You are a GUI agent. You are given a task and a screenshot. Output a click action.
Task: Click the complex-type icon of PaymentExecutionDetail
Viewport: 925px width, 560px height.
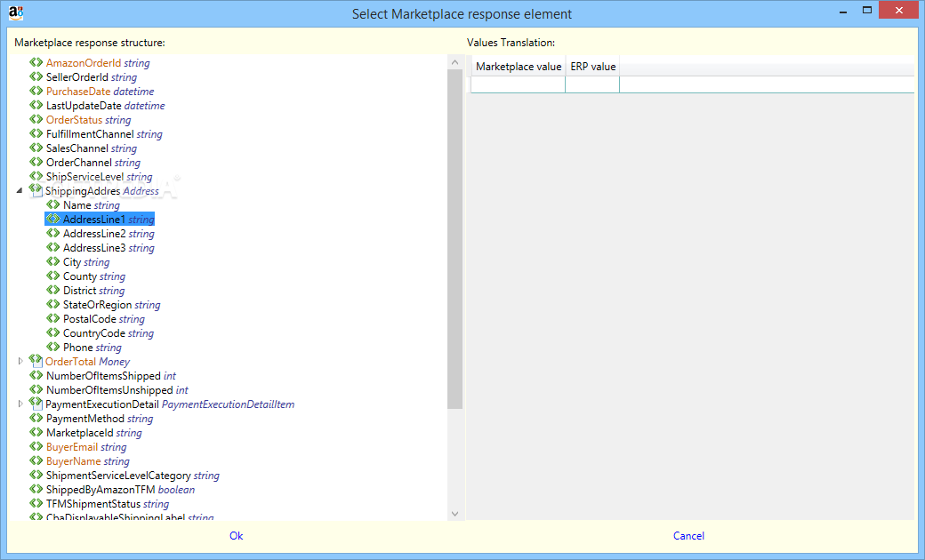(x=36, y=404)
